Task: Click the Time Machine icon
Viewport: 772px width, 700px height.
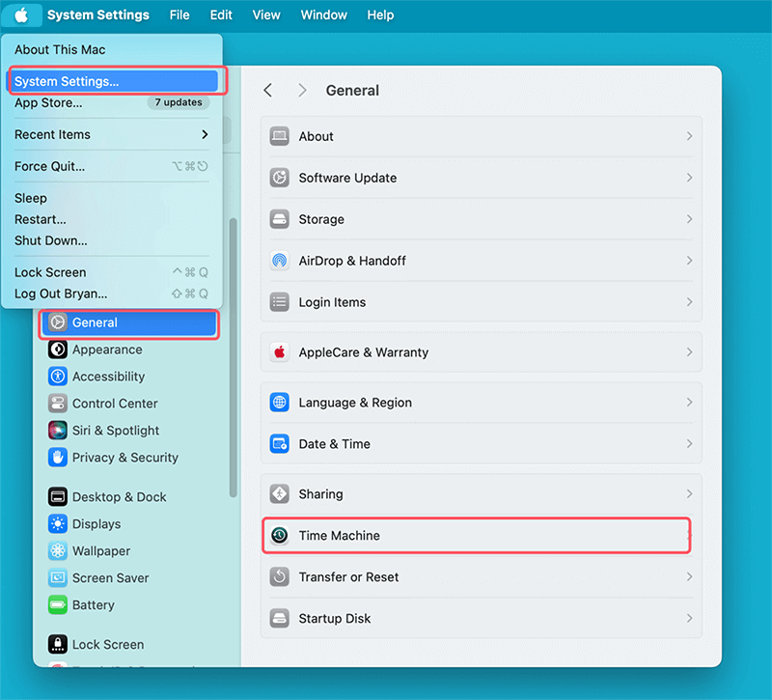Action: point(280,536)
